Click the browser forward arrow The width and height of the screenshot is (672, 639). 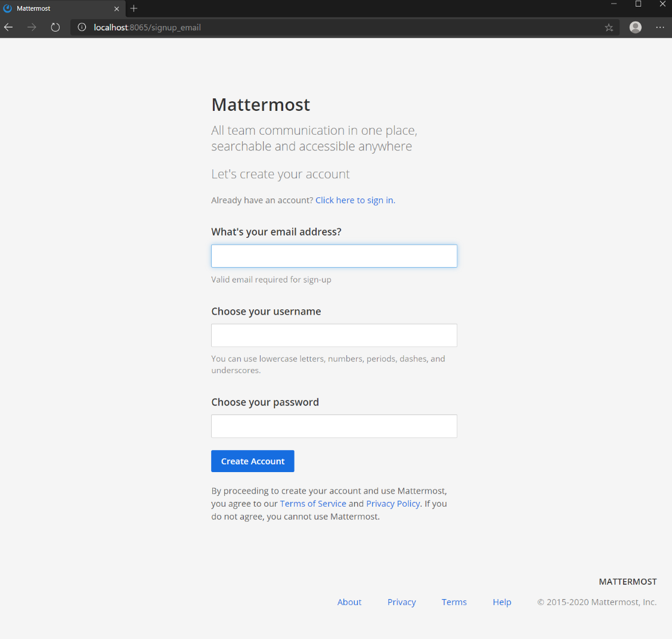click(32, 27)
